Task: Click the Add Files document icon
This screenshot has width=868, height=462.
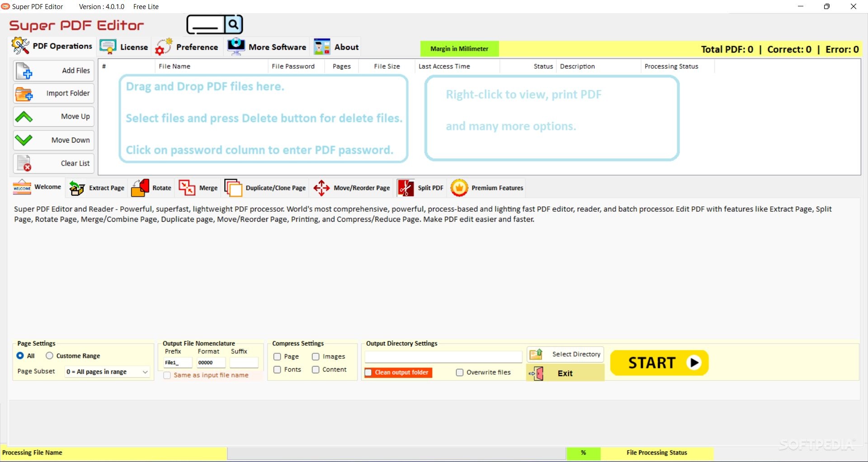Action: tap(24, 71)
